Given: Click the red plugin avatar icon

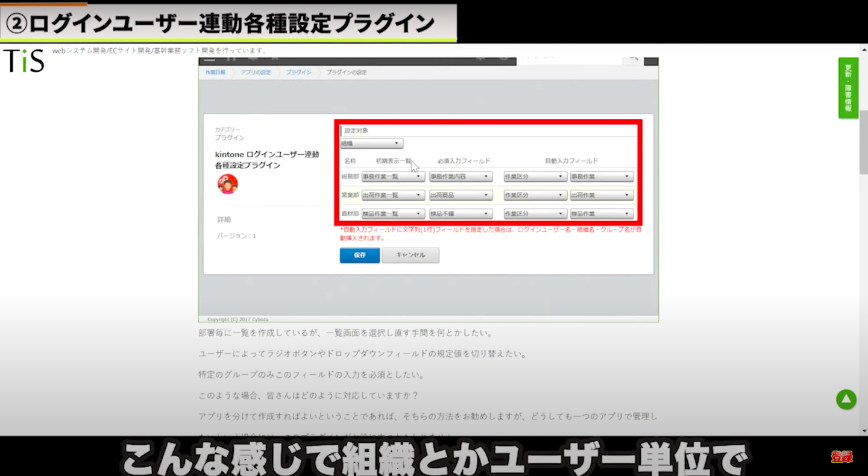Looking at the screenshot, I should pos(227,184).
